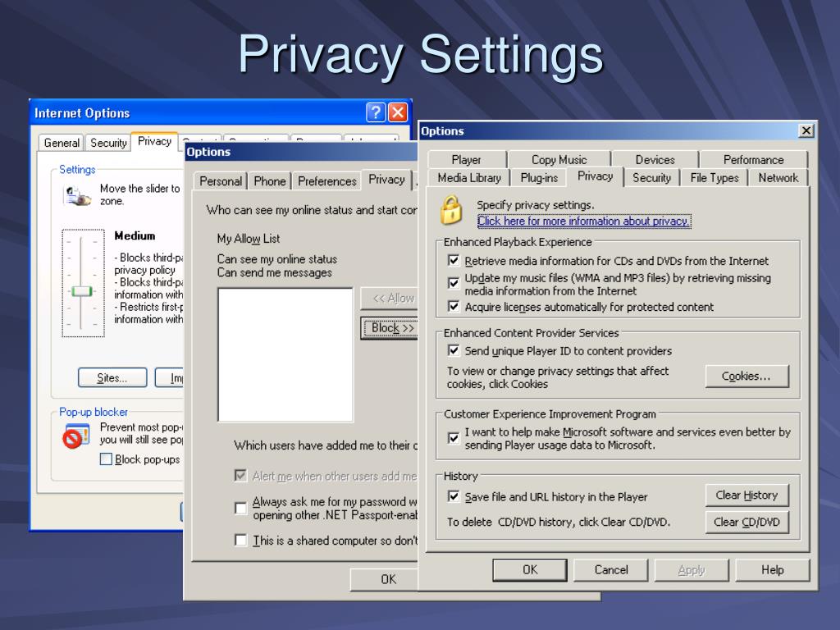840x630 pixels.
Task: Click the pop-up blocker prohibition icon
Action: point(76,436)
